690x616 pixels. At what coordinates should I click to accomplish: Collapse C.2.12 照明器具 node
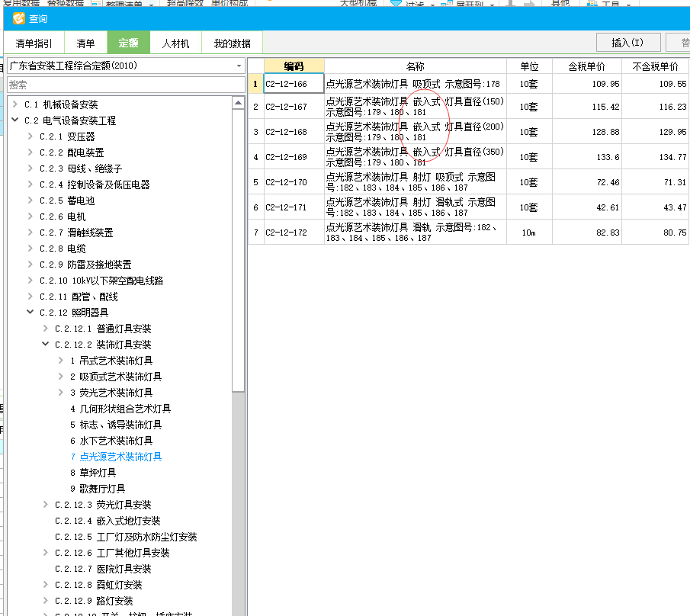coord(30,312)
